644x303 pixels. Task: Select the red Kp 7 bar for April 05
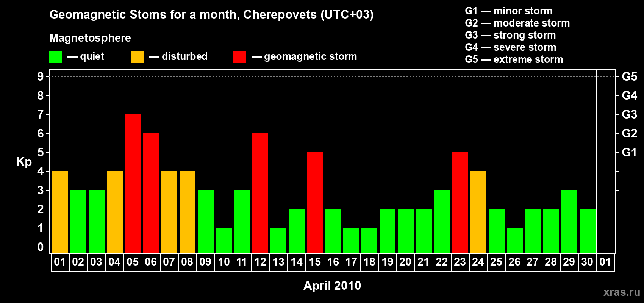[133, 184]
